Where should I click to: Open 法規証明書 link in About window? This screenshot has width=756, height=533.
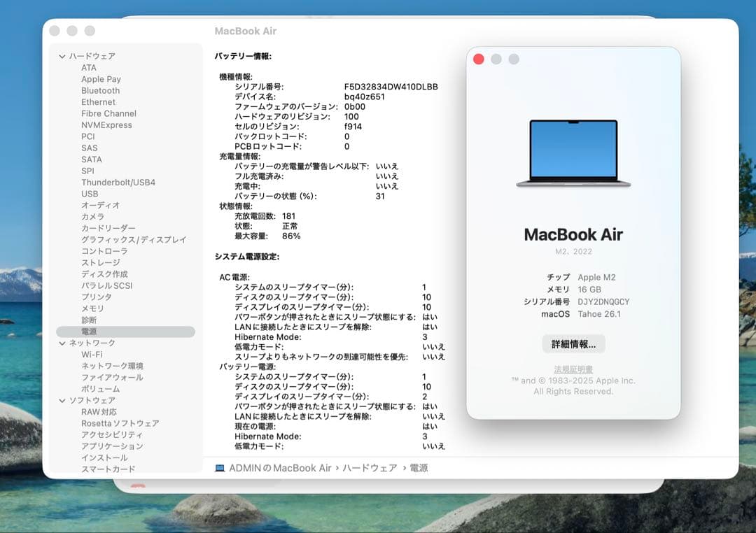tap(573, 369)
